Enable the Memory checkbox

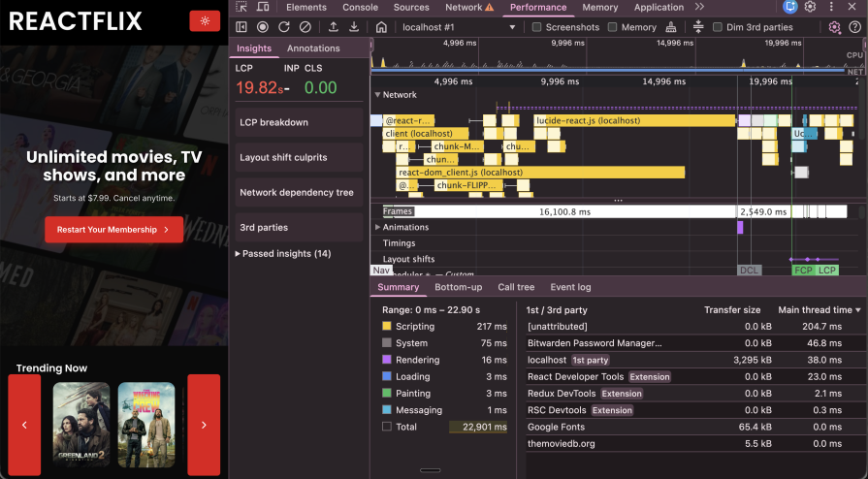[613, 27]
